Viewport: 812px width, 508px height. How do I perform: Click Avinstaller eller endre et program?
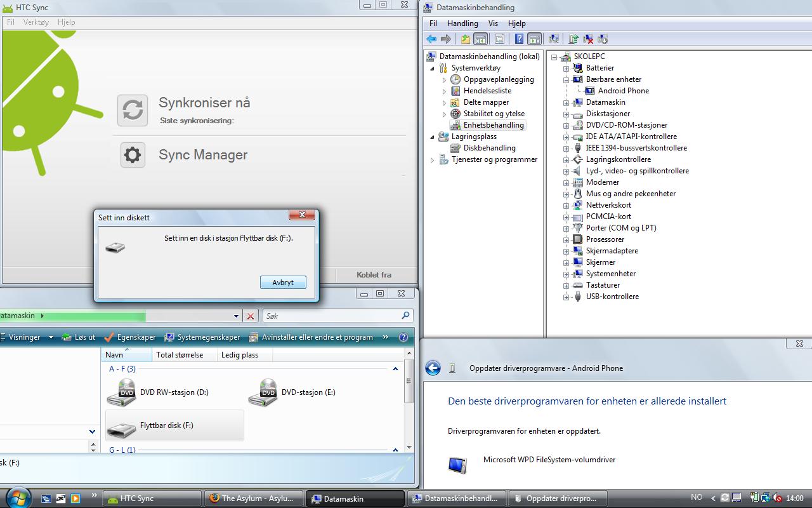point(311,337)
